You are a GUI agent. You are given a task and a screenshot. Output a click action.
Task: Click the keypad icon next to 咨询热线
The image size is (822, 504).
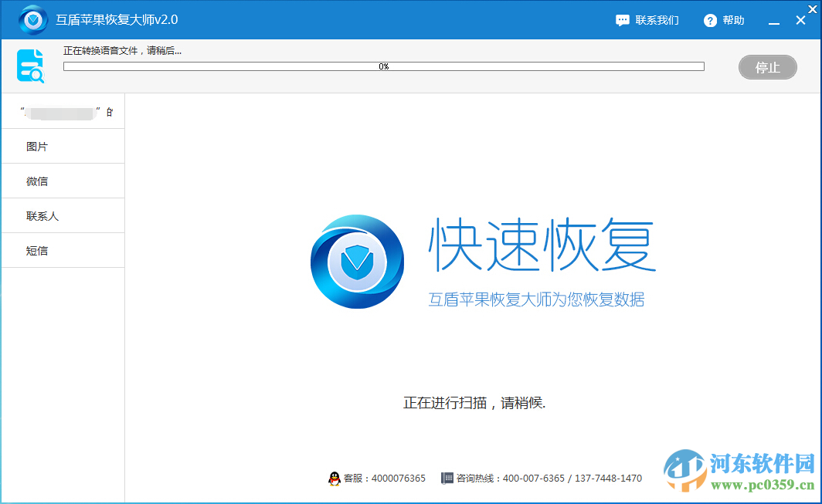(x=447, y=478)
